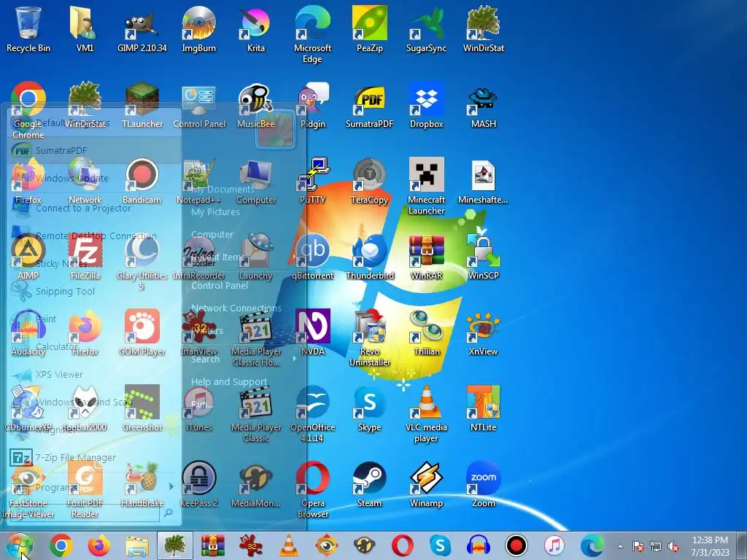This screenshot has height=560, width=747.
Task: Launch MusicBee from the desktop
Action: click(256, 105)
